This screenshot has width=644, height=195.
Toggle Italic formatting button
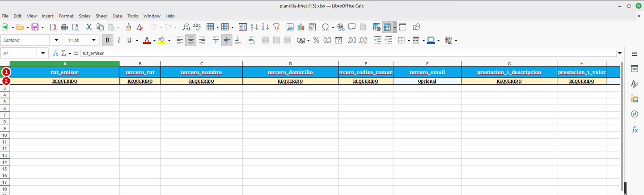click(x=119, y=40)
